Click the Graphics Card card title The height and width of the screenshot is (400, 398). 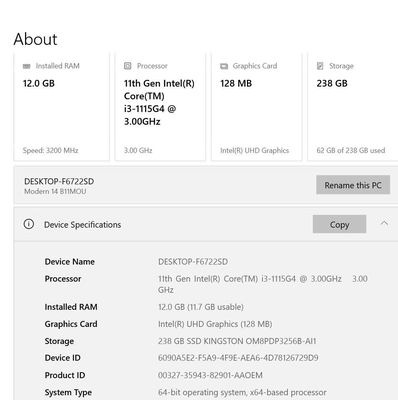pos(255,66)
